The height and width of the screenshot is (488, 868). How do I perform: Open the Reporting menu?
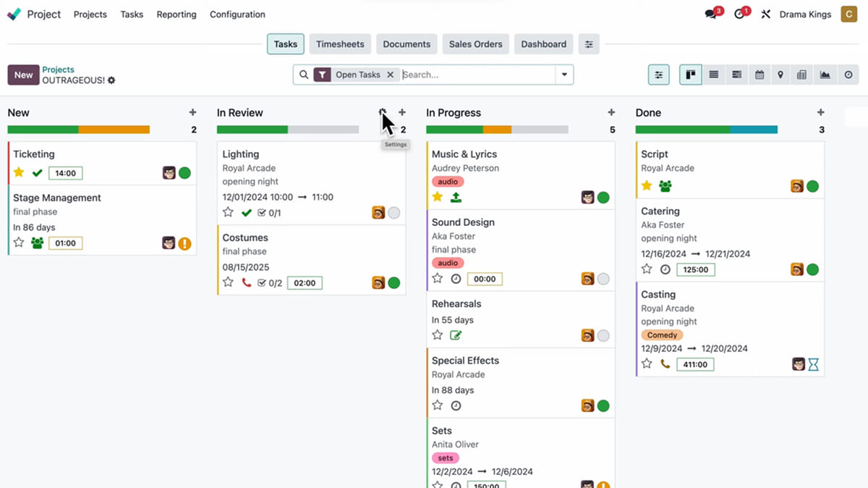pyautogui.click(x=176, y=14)
